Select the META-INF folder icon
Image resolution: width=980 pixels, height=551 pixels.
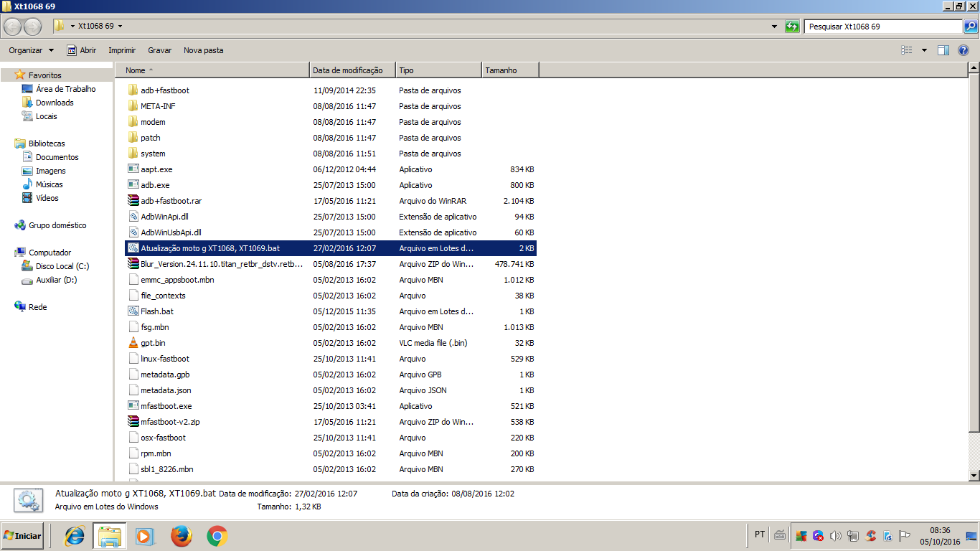click(x=133, y=106)
